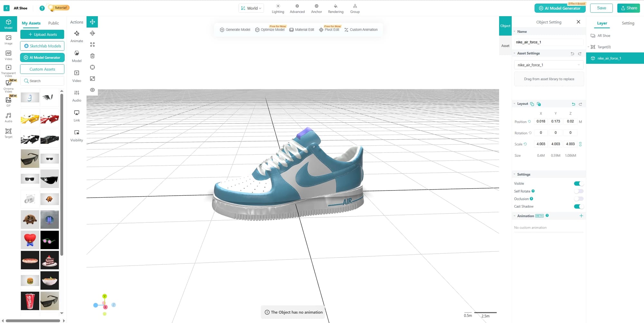Screen dimensions: 644x323
Task: Collapse the Settings section
Action: [514, 174]
